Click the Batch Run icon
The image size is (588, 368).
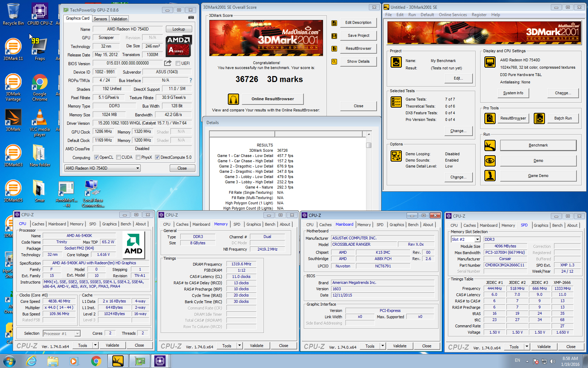(x=539, y=118)
